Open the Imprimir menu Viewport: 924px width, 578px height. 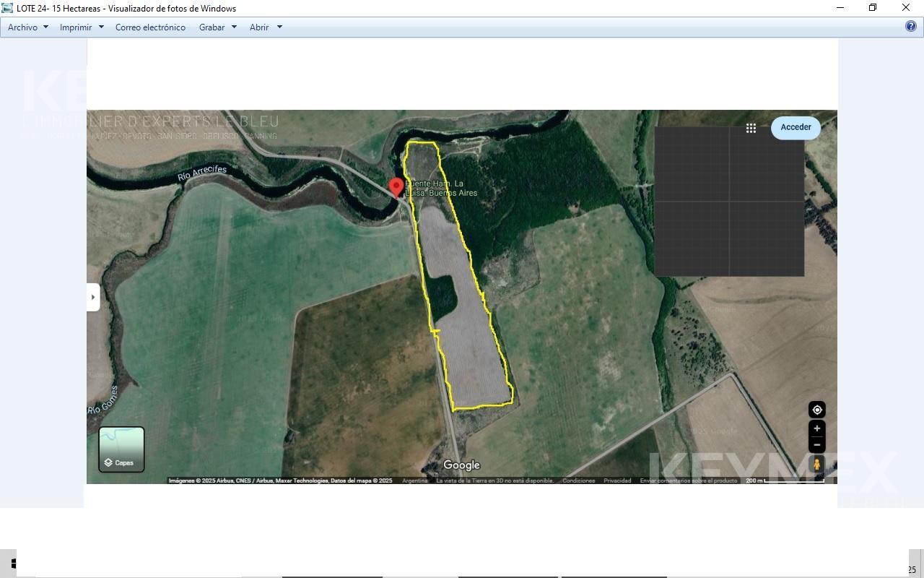[x=76, y=27]
